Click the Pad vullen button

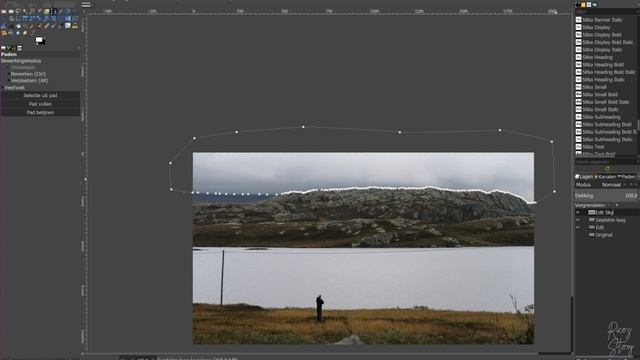point(40,104)
